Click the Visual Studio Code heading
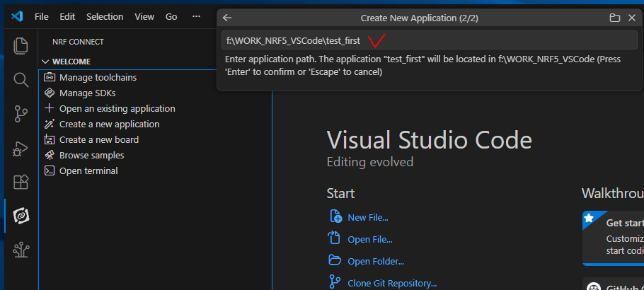Image resolution: width=644 pixels, height=290 pixels. (x=429, y=140)
